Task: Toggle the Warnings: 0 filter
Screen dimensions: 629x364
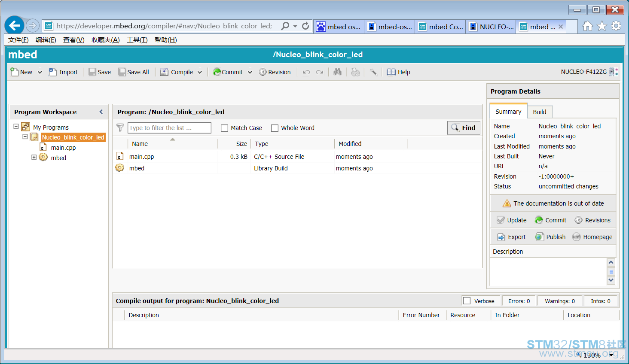Action: [560, 301]
